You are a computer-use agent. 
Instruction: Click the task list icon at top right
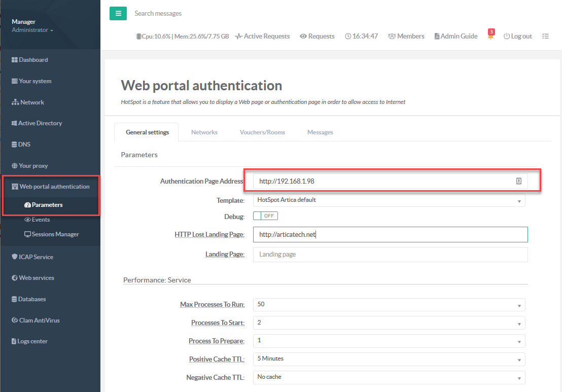point(545,37)
